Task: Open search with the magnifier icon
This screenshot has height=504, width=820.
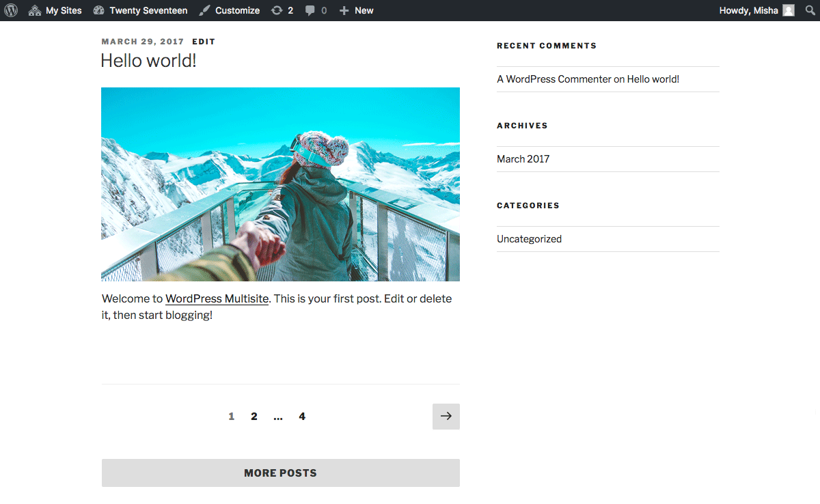Action: [x=809, y=10]
